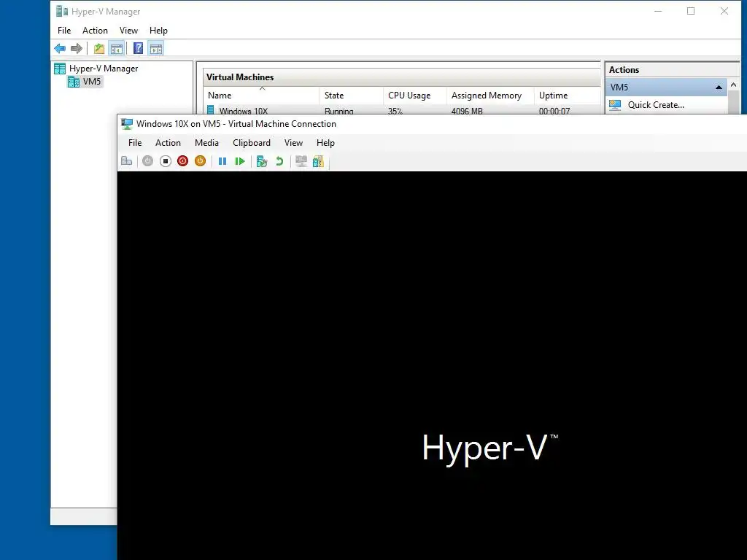Open Action menu in Virtual Machine Connection
The height and width of the screenshot is (560, 747).
coord(168,143)
